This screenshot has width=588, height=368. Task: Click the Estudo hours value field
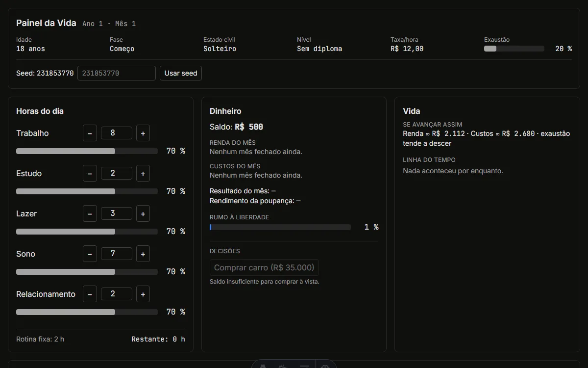[117, 173]
